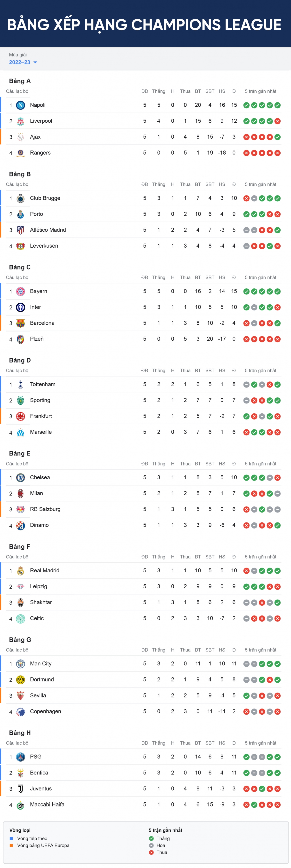Click the Juventus club logo
Screen dimensions: 291x868
21,789
